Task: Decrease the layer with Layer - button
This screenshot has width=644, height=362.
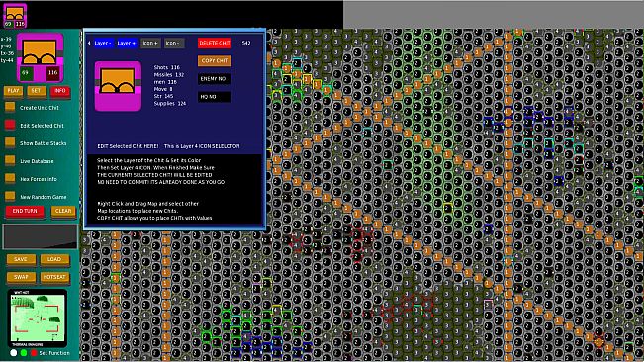Action: pyautogui.click(x=103, y=43)
